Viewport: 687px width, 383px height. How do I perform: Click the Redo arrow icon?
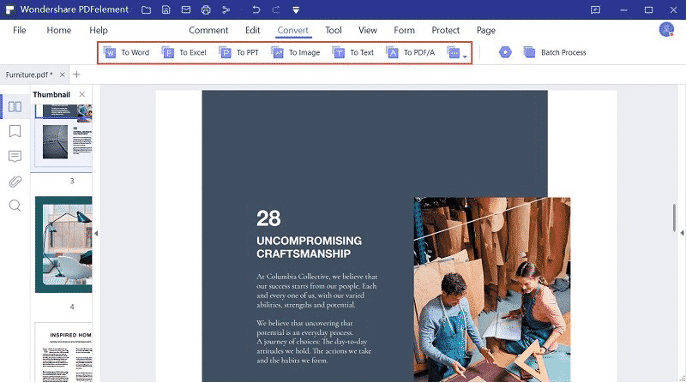276,10
